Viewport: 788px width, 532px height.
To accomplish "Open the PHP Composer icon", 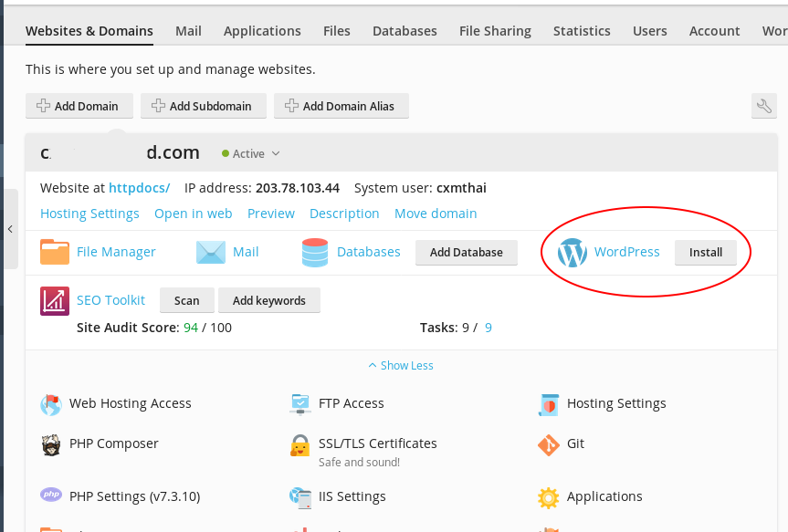I will click(51, 444).
